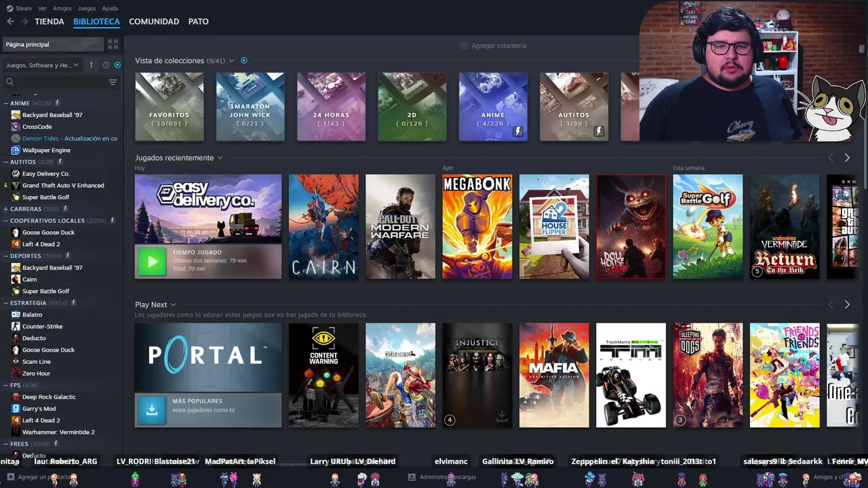Open the Play Next shelf dropdown
Viewport: 868px width, 488px height.
pyautogui.click(x=173, y=305)
